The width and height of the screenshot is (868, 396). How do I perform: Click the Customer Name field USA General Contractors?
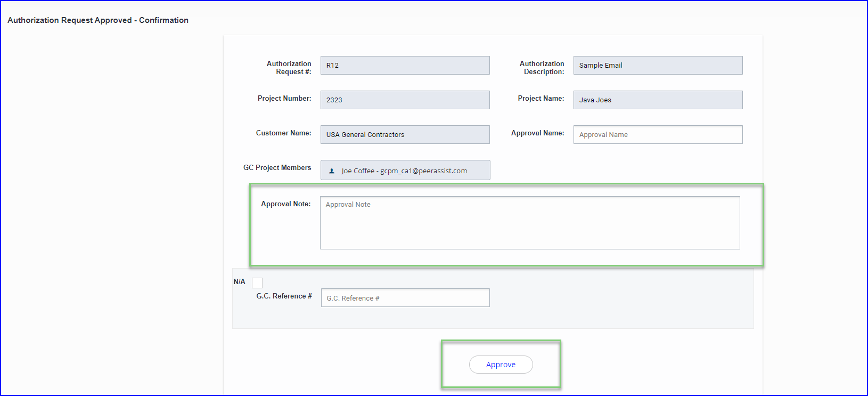pyautogui.click(x=405, y=134)
